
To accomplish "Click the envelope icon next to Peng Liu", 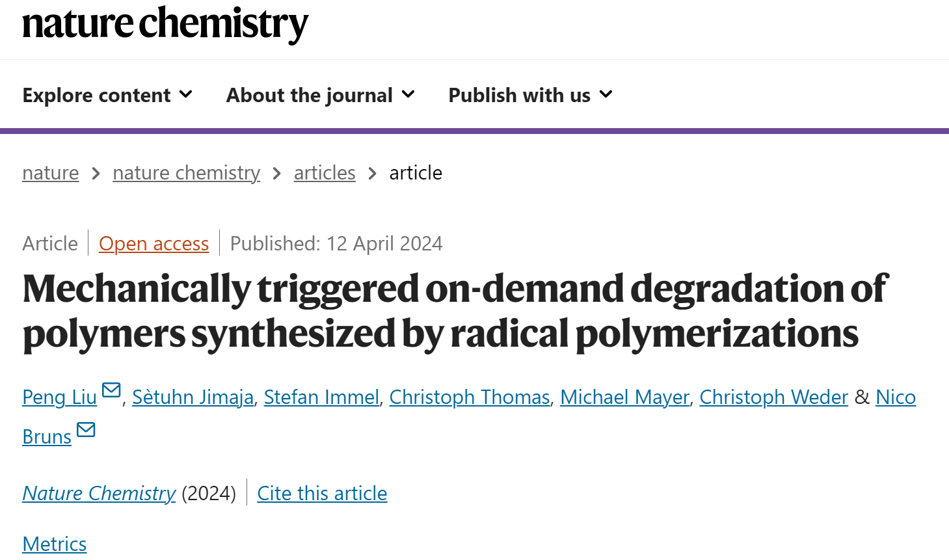I will (x=112, y=390).
